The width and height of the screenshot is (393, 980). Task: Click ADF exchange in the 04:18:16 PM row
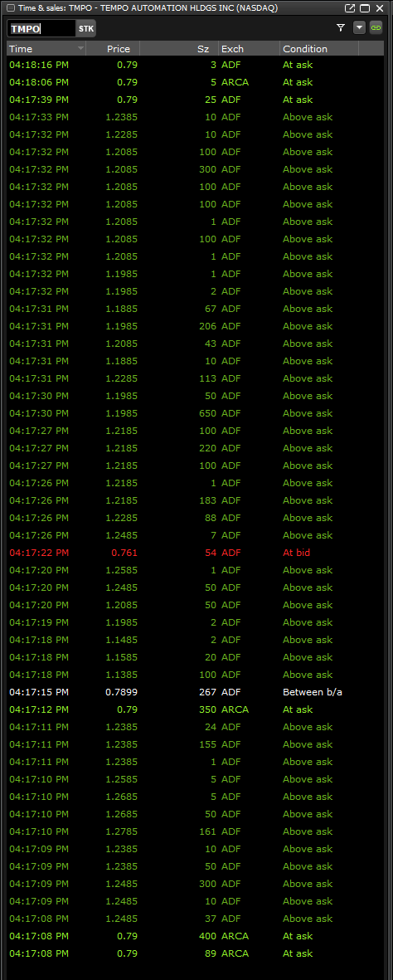coord(230,65)
